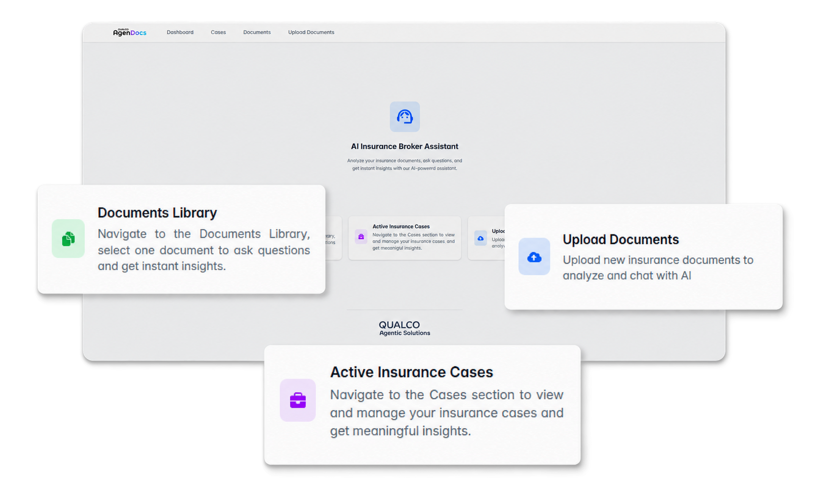824x504 pixels.
Task: Click the QUALCO Agentic Solutions footer logo
Action: 404,328
